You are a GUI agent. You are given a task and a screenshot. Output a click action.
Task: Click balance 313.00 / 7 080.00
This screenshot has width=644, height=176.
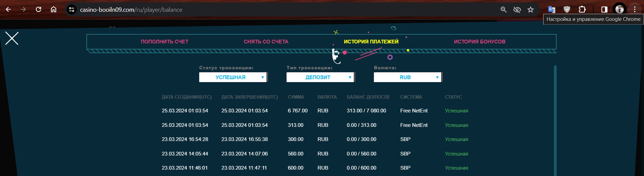coord(367,111)
